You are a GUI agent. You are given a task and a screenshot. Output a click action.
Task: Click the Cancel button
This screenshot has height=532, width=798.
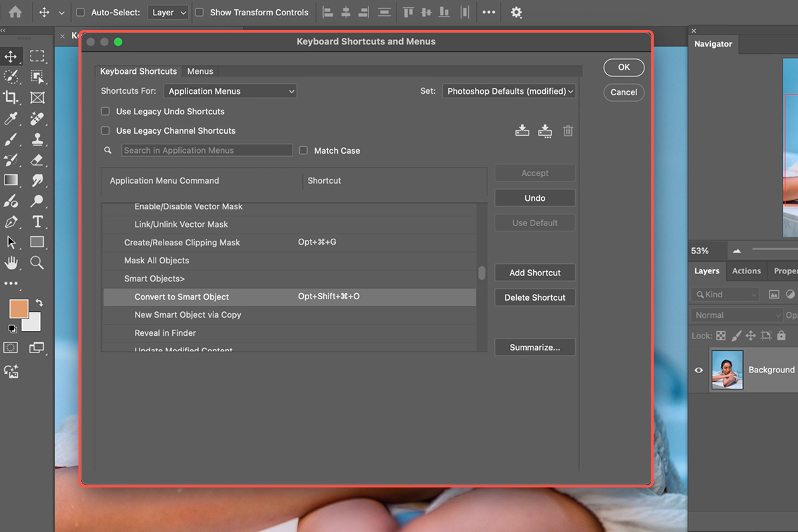point(624,92)
